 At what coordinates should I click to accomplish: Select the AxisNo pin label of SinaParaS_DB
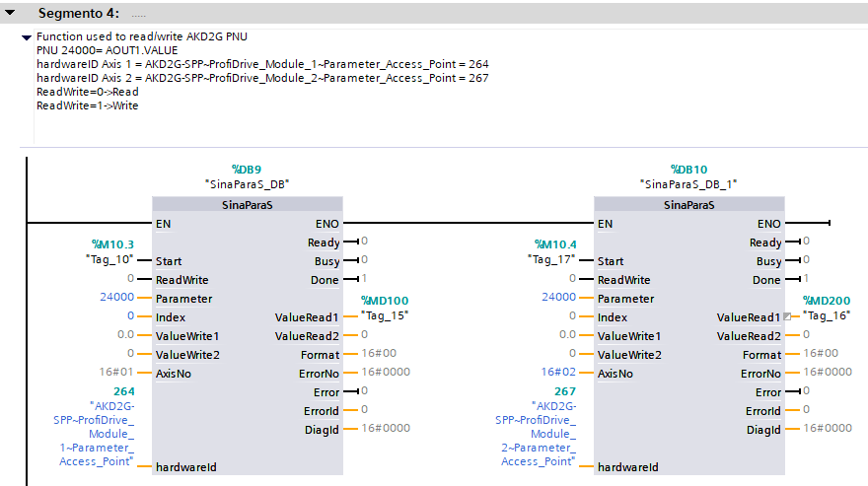(174, 374)
